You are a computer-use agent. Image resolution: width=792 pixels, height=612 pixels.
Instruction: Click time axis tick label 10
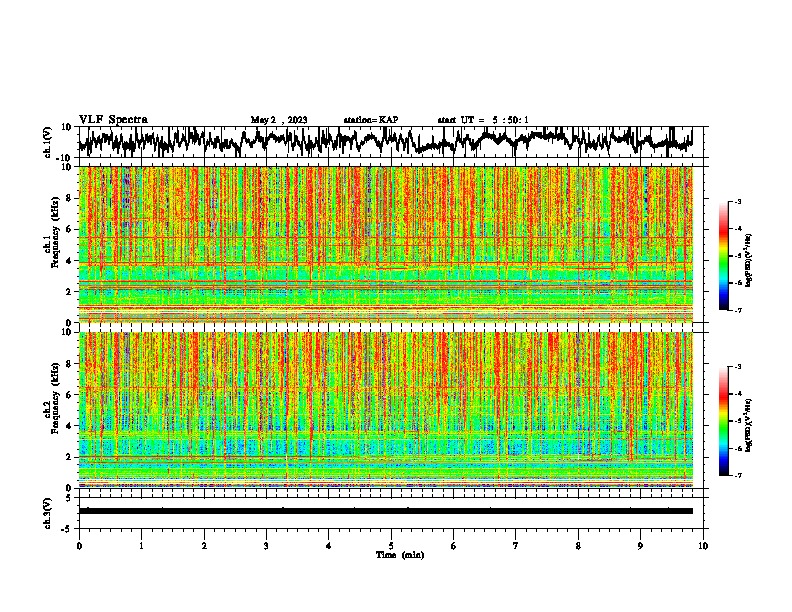click(x=703, y=546)
